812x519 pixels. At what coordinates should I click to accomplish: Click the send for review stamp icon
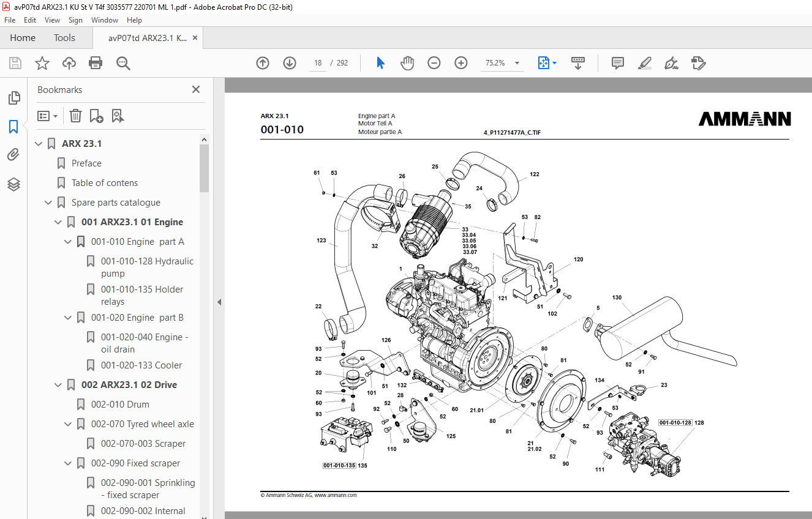699,63
